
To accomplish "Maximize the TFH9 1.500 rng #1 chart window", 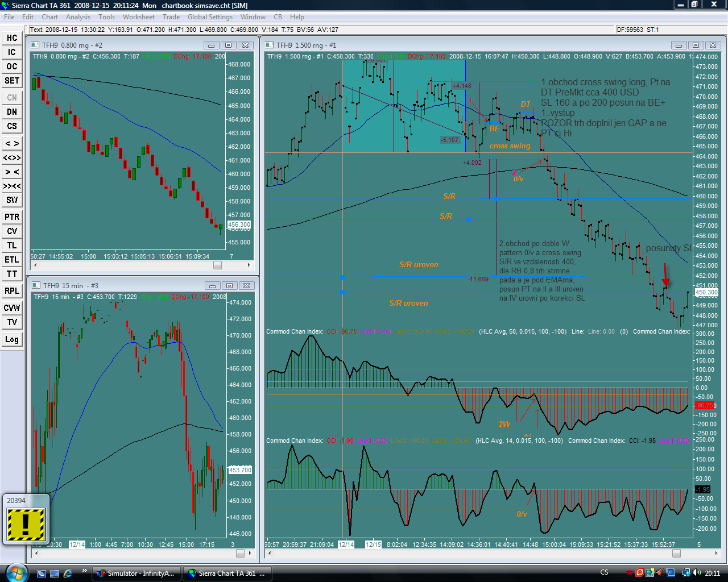I will pyautogui.click(x=696, y=45).
